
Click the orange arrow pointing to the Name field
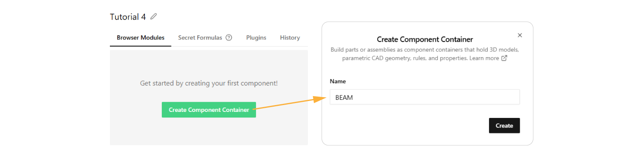[290, 103]
